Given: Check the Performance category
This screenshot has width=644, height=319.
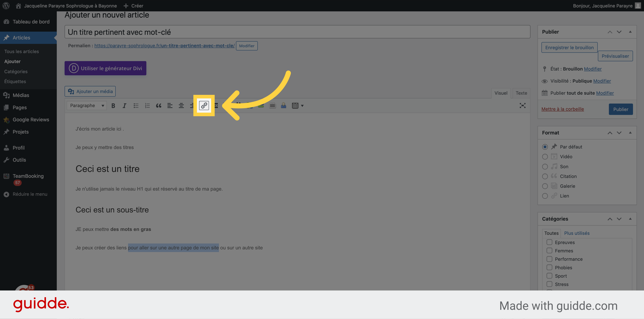Looking at the screenshot, I should (x=549, y=259).
